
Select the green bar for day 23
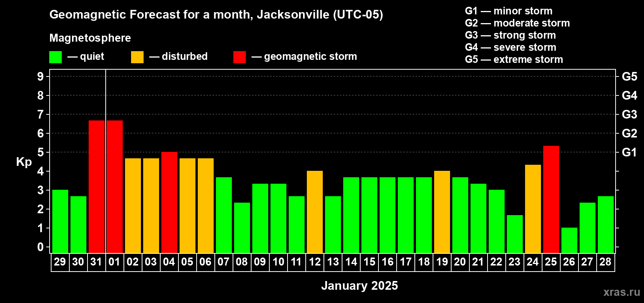point(515,234)
